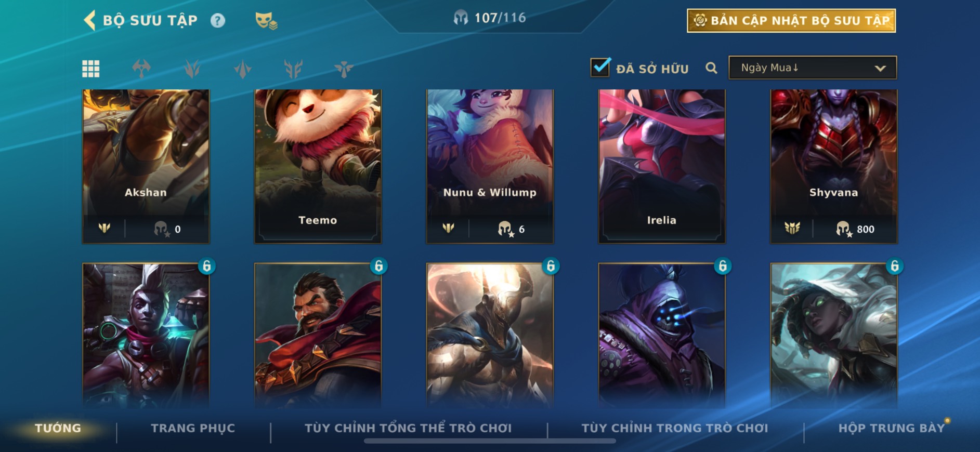
Task: Open TÙY CHỈNH TRONG TRÒ CHƠI tab
Action: point(674,428)
